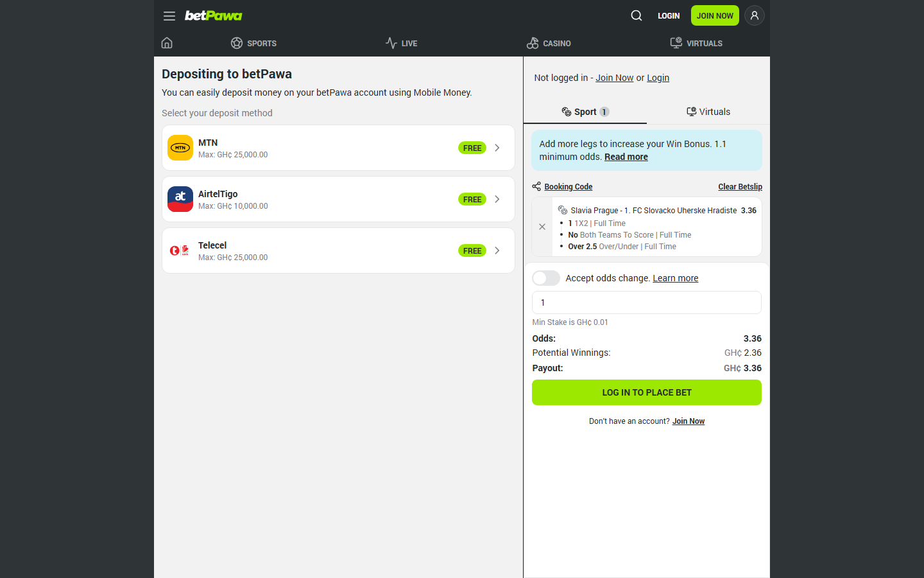Open the user profile icon

point(755,15)
